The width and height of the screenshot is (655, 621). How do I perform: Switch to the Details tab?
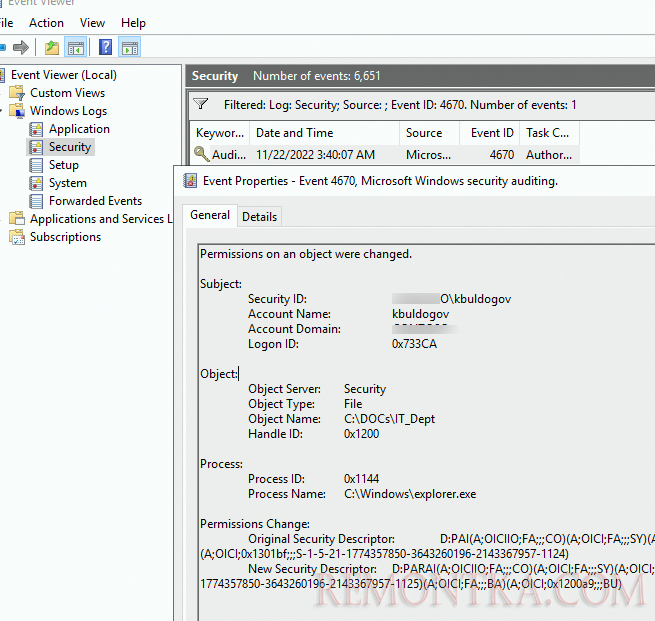(259, 217)
